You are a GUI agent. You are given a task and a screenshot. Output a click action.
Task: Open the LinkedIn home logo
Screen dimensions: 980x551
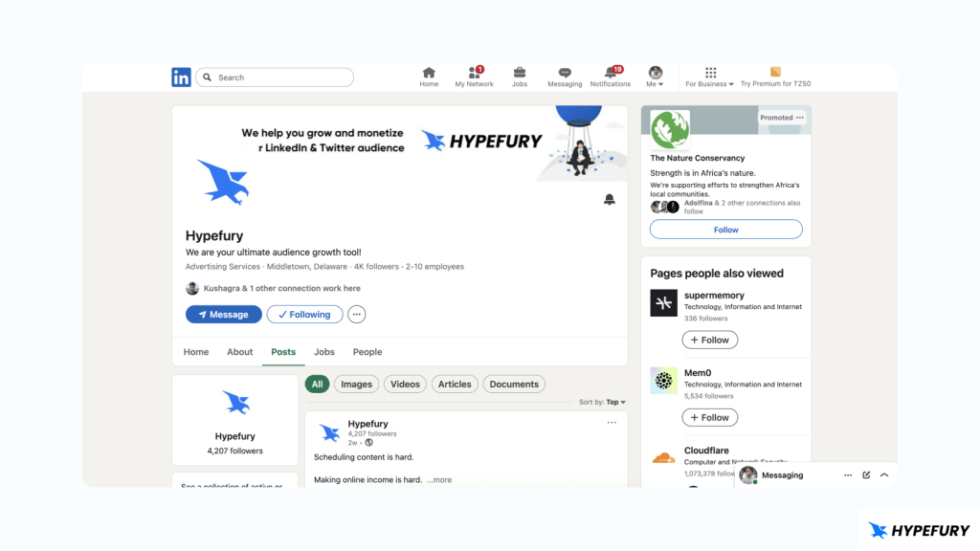[x=181, y=77]
